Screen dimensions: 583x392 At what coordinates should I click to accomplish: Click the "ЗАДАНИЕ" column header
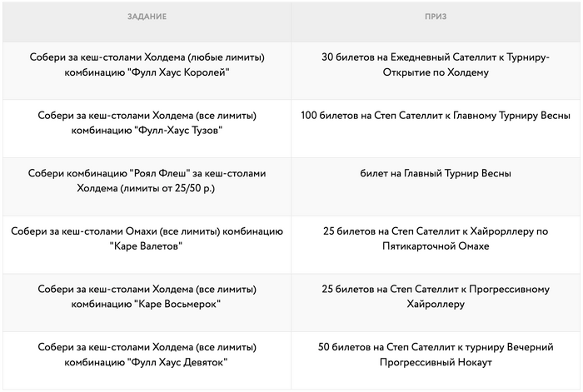147,17
